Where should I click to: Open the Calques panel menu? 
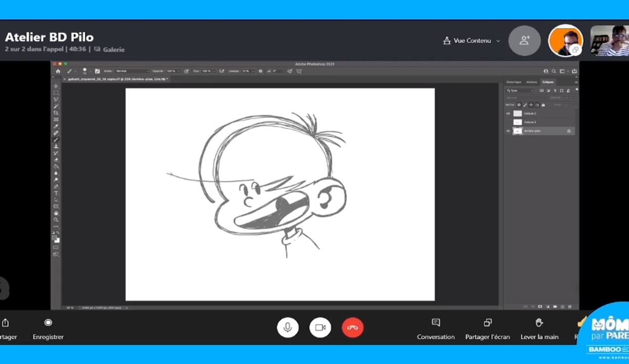click(576, 82)
